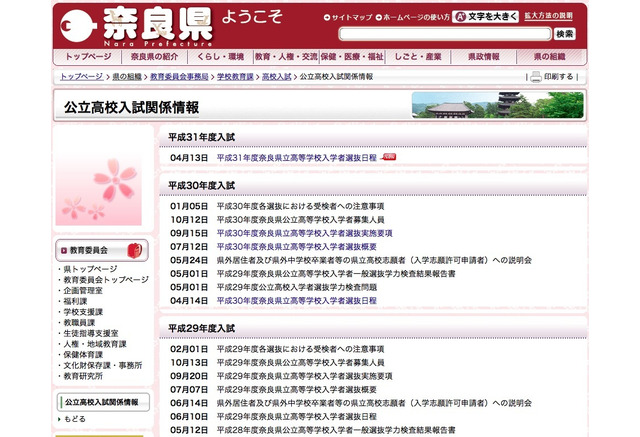
Task: Open the サイトマップ link
Action: coord(352,18)
